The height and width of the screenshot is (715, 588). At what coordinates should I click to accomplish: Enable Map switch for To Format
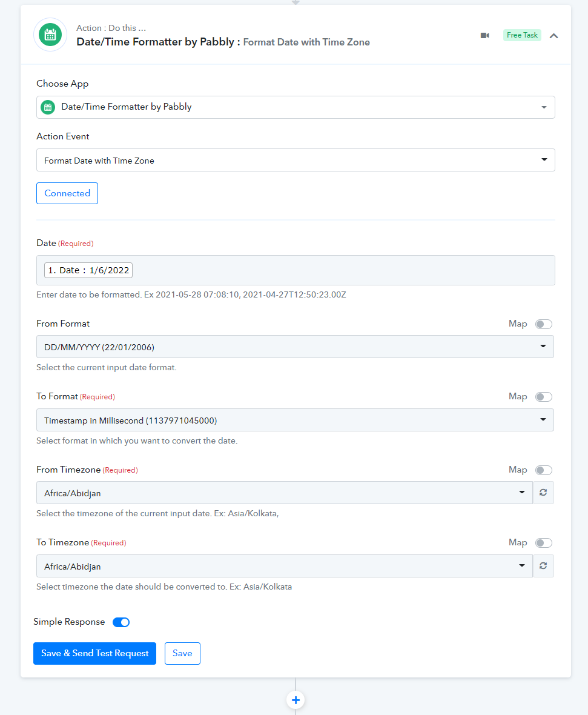click(543, 397)
